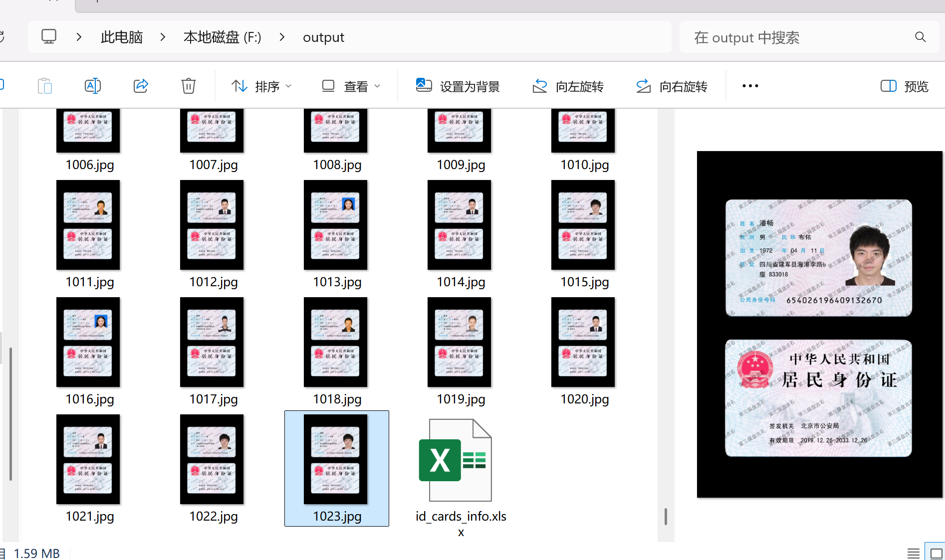
Task: Select thumbnail 1009.jpg
Action: pos(460,131)
